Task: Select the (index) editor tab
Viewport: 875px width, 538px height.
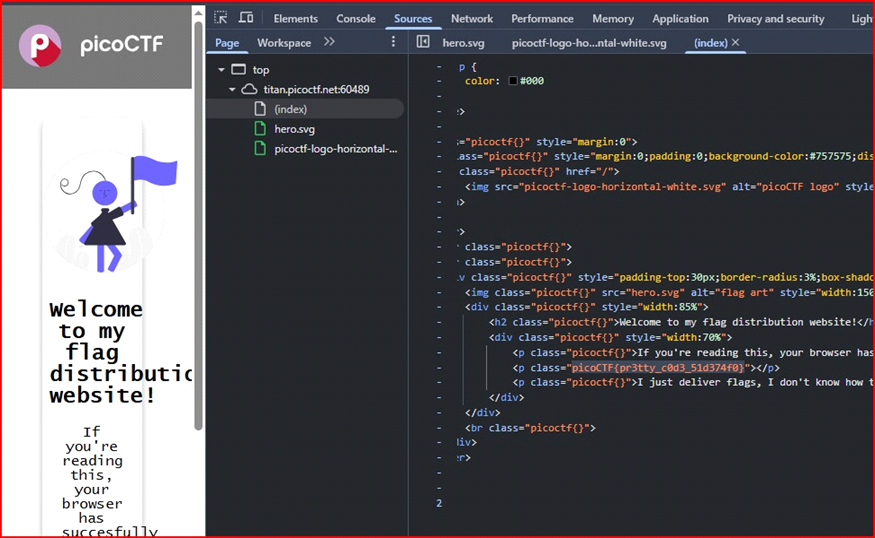Action: coord(710,43)
